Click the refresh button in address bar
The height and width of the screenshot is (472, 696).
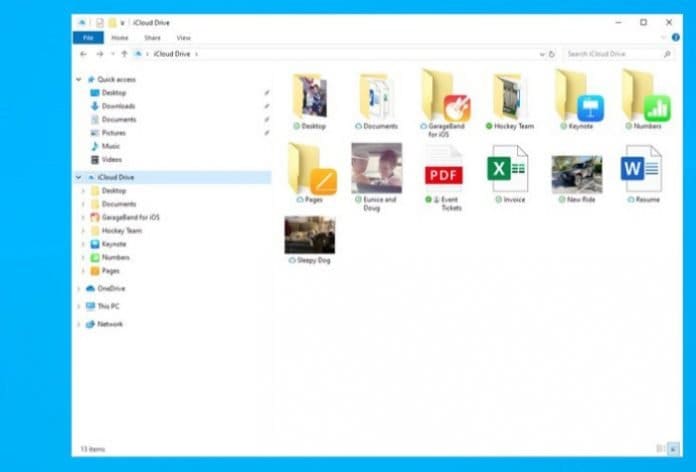[552, 53]
